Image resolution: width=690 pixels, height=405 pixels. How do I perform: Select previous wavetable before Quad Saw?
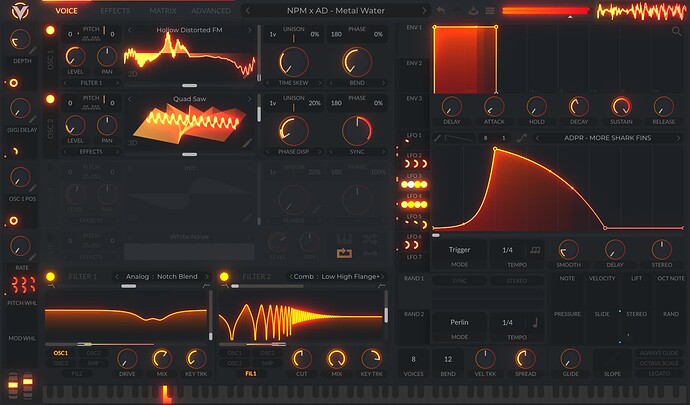pyautogui.click(x=129, y=99)
